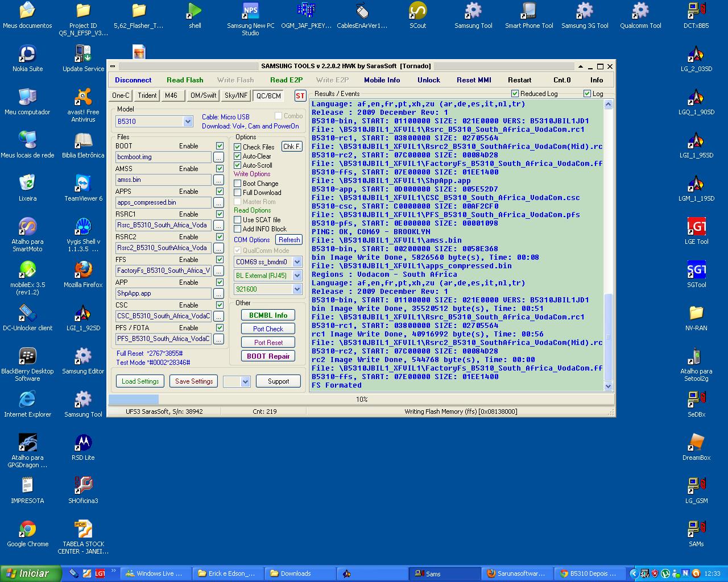Open BL External (RJ45) dropdown

(297, 276)
